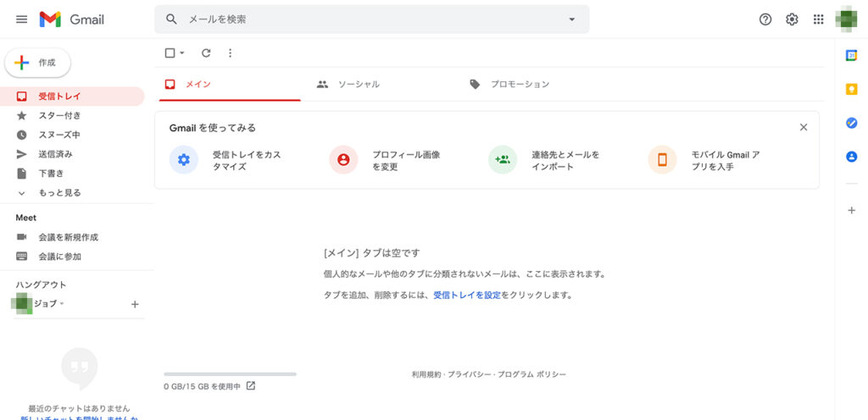Click the Gmail logo
The height and width of the screenshot is (420, 868).
pyautogui.click(x=71, y=19)
